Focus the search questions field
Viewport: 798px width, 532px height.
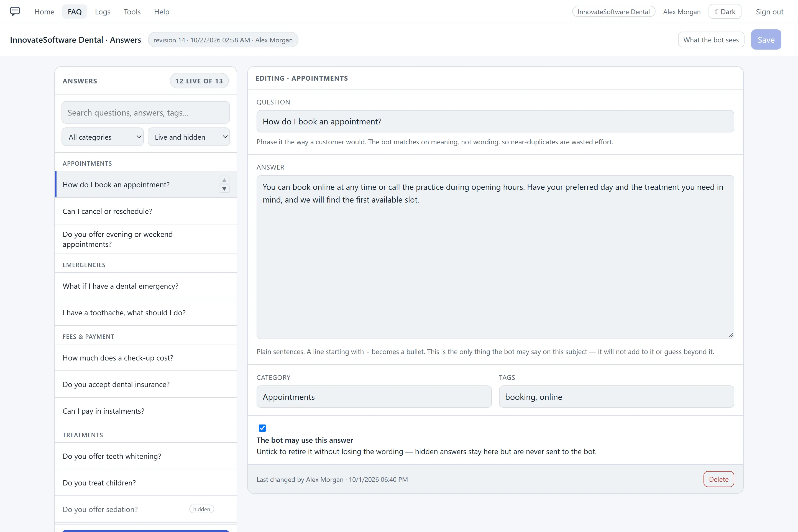pyautogui.click(x=145, y=112)
